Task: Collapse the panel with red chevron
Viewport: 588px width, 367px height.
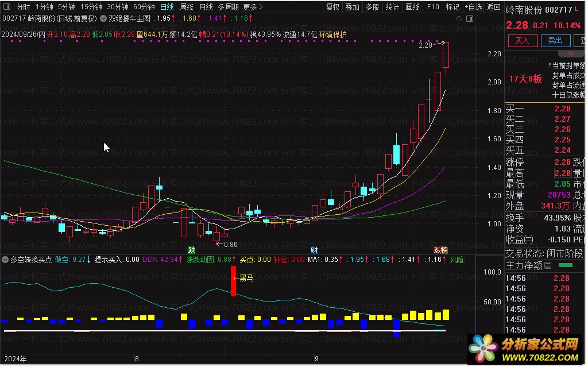Action: tap(571, 53)
